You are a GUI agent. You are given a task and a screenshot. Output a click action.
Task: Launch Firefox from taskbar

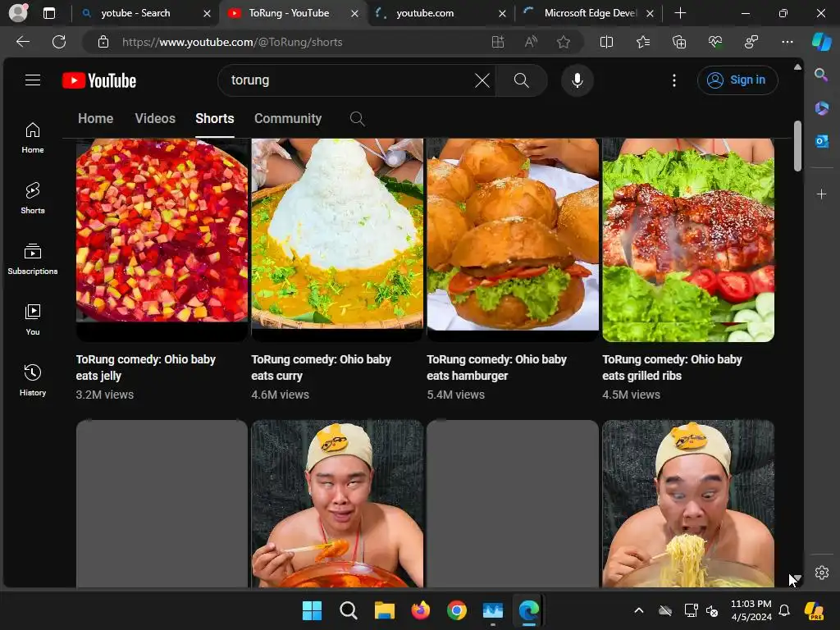click(x=421, y=610)
